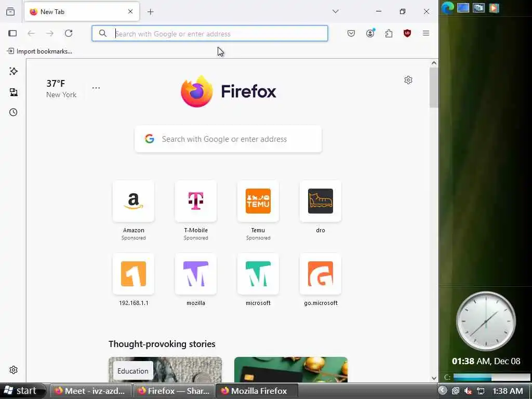Open the Firefox hamburger application menu
Screen dimensions: 532x399
coord(426,33)
